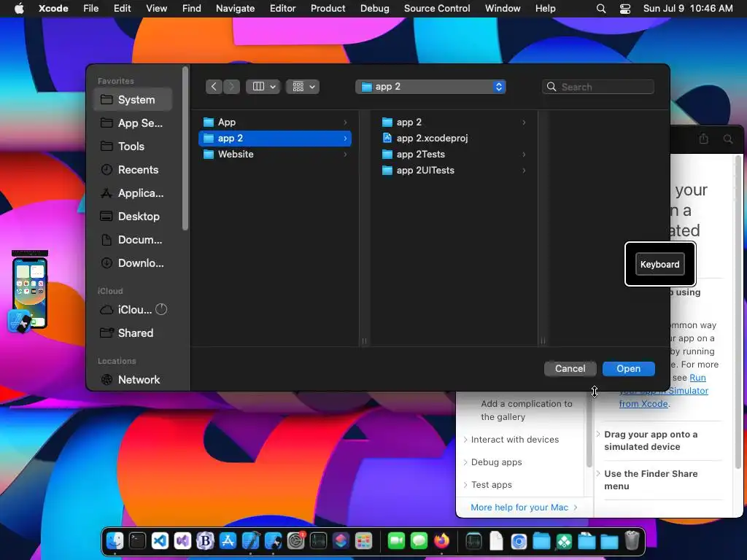This screenshot has height=560, width=747.
Task: Open More help for your Mac link
Action: [x=524, y=507]
